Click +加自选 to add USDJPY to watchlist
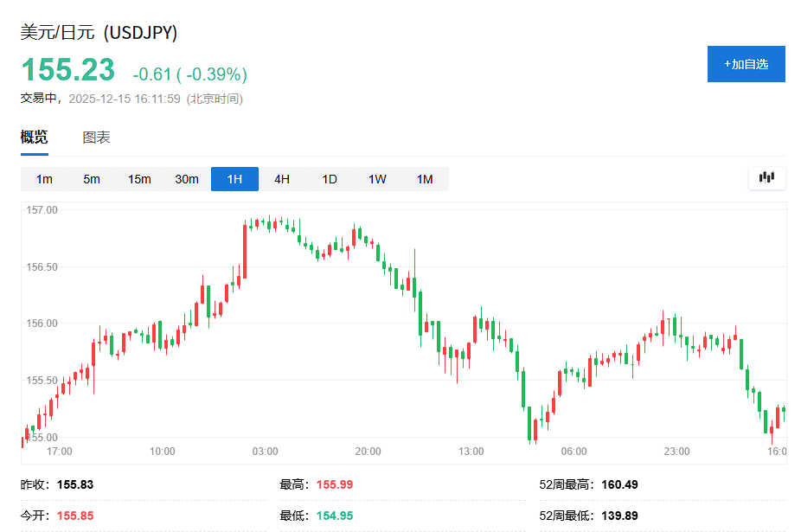The height and width of the screenshot is (532, 801). [746, 63]
